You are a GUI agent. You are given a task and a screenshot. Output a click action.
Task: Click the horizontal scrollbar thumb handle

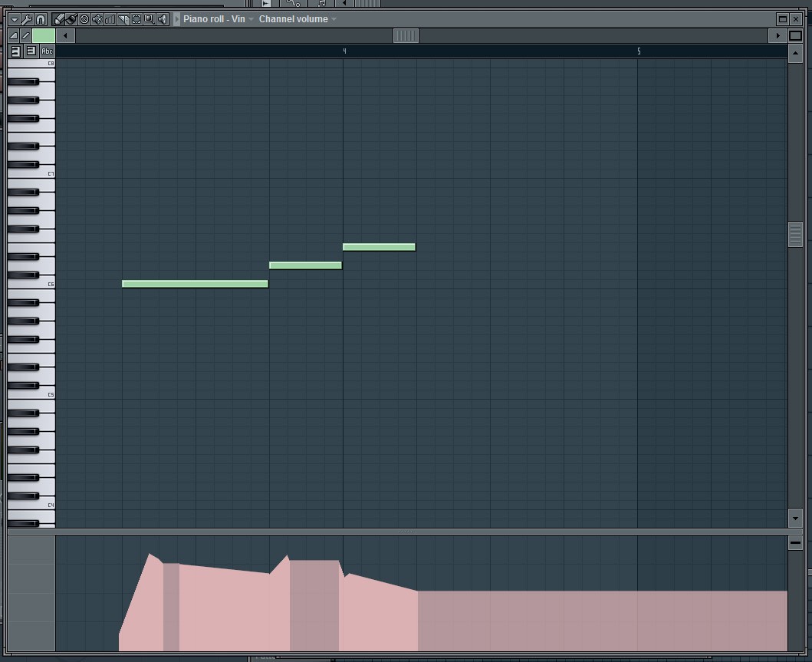(406, 36)
